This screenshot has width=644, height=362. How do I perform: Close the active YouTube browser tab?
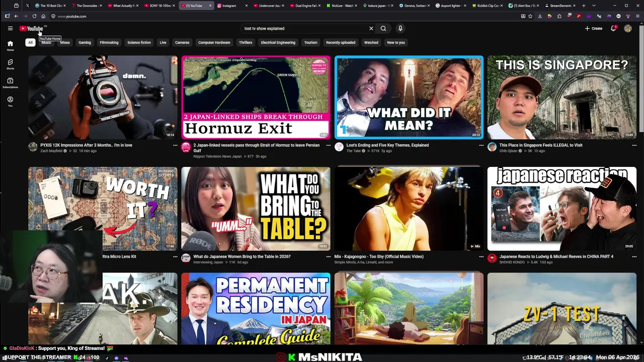tap(210, 6)
